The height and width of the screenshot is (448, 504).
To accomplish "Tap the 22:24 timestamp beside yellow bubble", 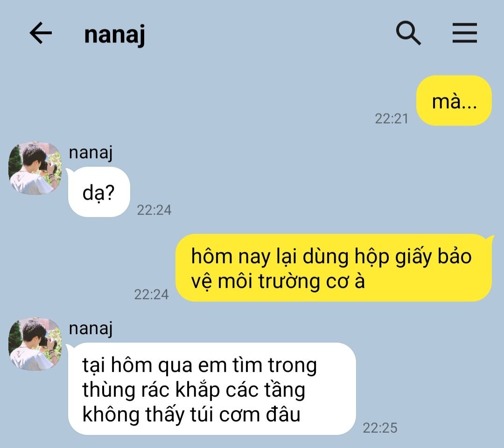I will [x=151, y=294].
